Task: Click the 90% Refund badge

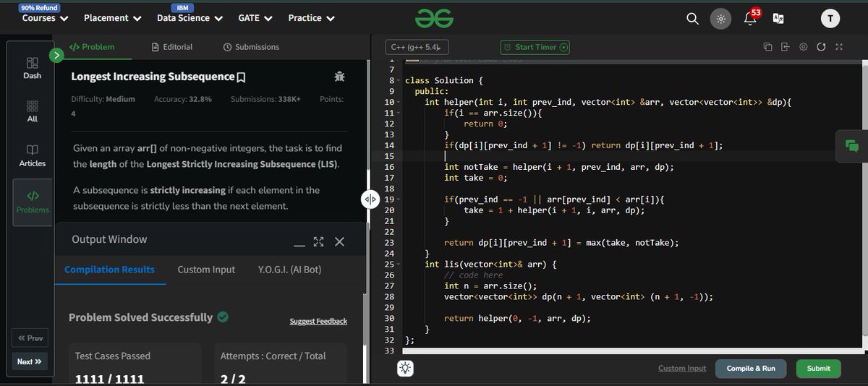Action: click(x=40, y=7)
